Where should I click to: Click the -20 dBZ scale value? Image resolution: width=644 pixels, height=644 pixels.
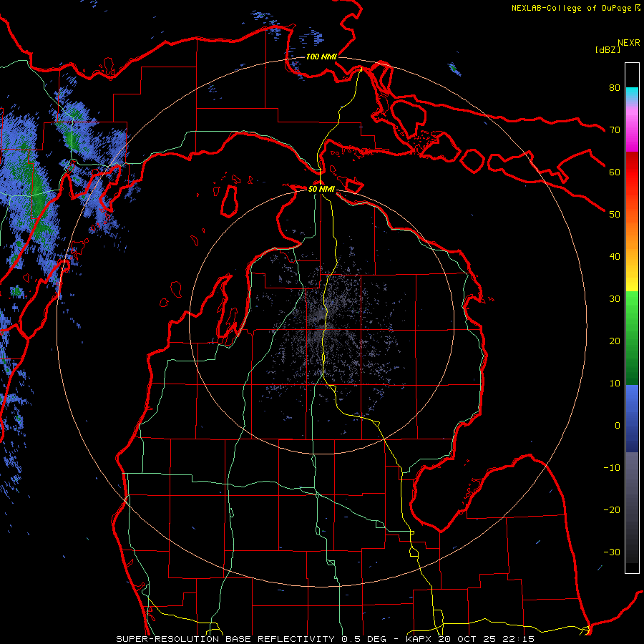612,509
